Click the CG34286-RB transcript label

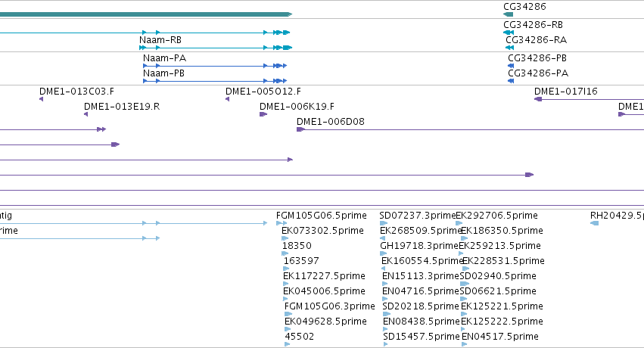pos(533,25)
